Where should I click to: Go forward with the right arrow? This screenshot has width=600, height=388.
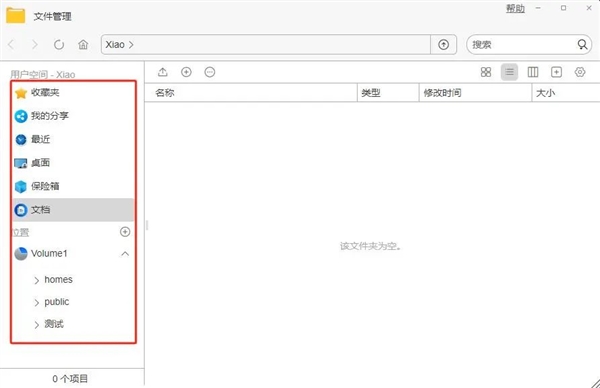click(x=35, y=45)
